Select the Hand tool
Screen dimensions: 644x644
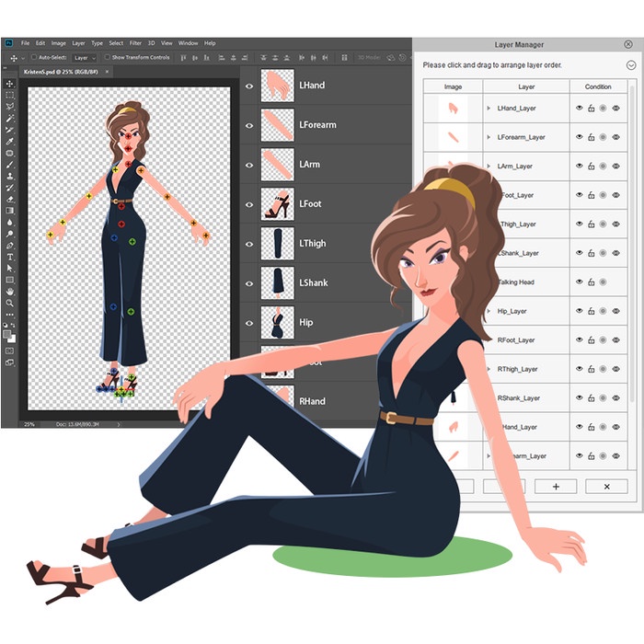pos(10,292)
